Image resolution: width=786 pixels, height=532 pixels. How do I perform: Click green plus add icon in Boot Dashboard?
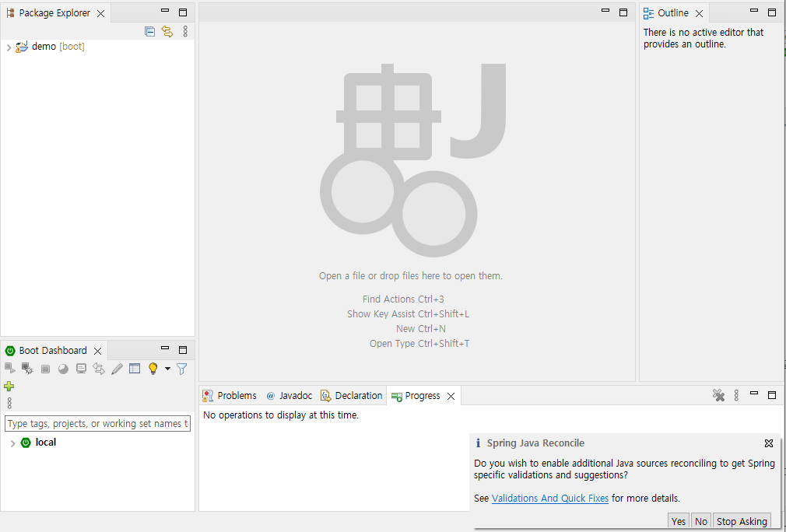coord(9,387)
